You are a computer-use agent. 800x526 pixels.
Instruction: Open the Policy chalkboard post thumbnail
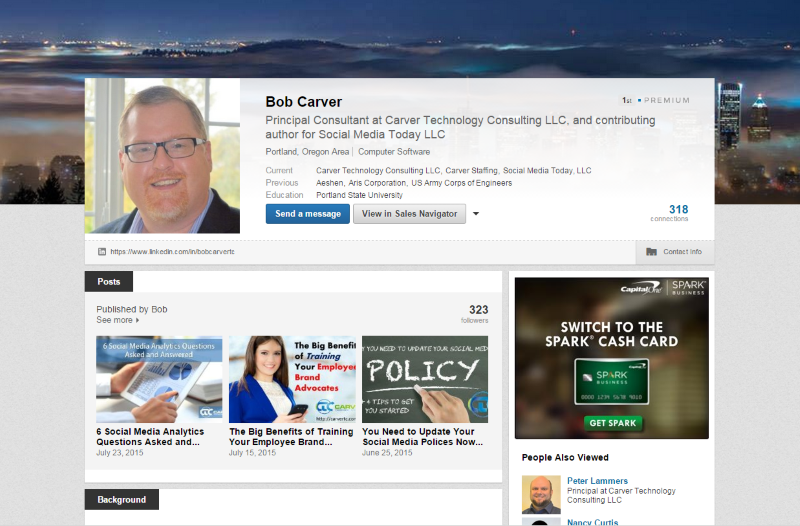[425, 379]
